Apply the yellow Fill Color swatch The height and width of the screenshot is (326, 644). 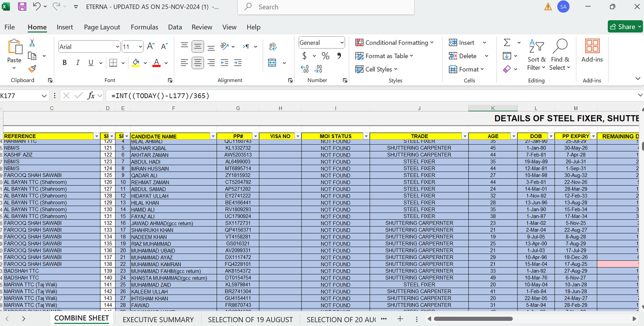pos(136,63)
